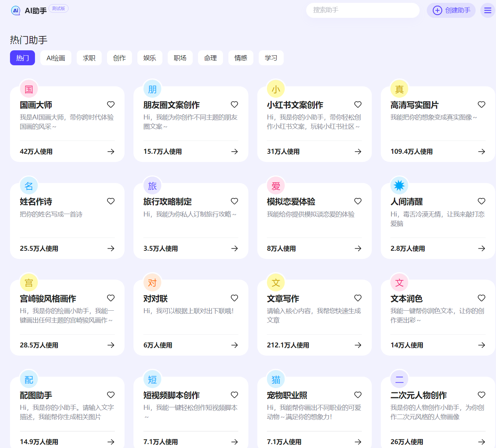Favorite the 国画大师 assistant with heart icon

pos(111,105)
